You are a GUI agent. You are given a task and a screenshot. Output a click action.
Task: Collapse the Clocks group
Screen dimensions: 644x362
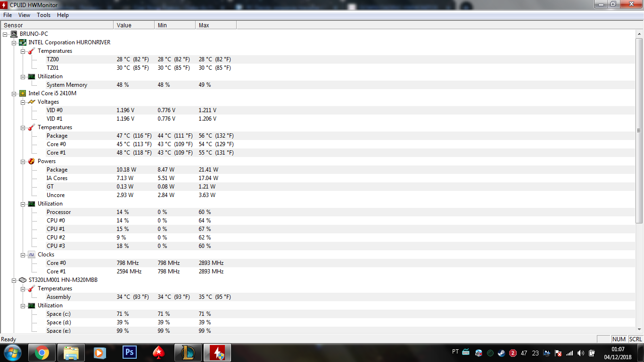click(23, 255)
